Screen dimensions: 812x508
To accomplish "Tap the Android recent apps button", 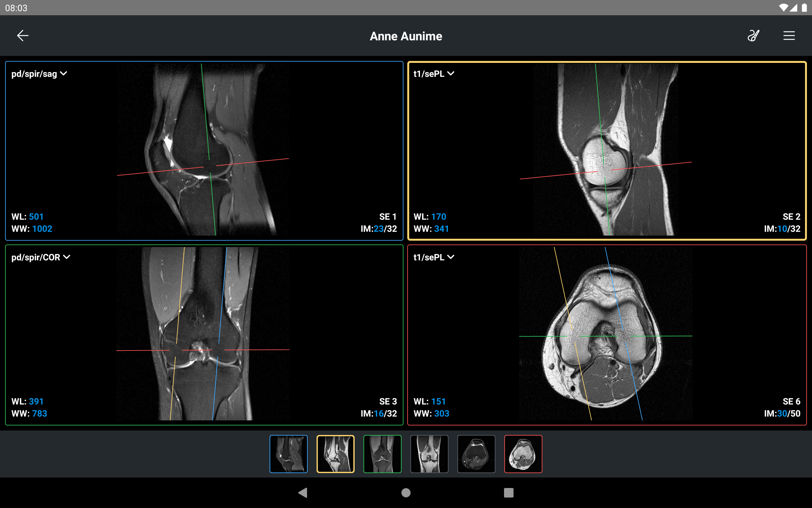I will pos(509,492).
